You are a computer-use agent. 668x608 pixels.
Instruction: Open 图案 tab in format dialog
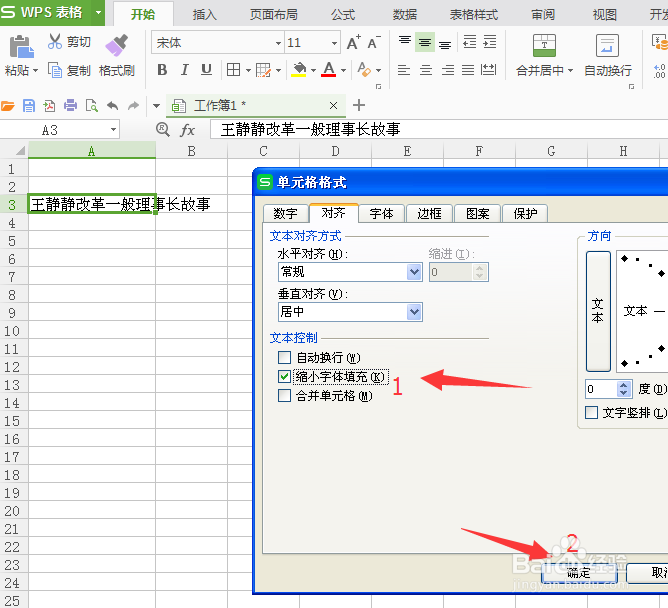(477, 213)
